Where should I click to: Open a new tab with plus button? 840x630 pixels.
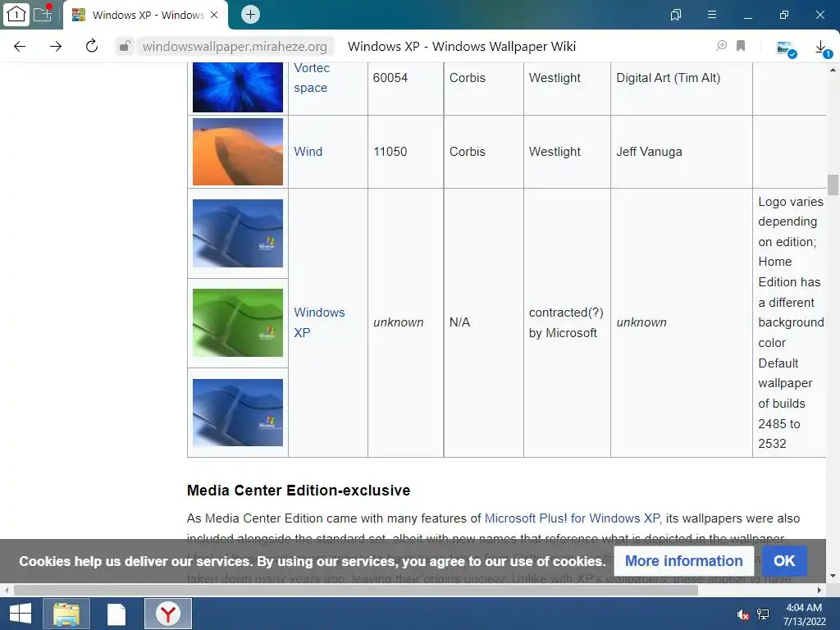pos(250,15)
